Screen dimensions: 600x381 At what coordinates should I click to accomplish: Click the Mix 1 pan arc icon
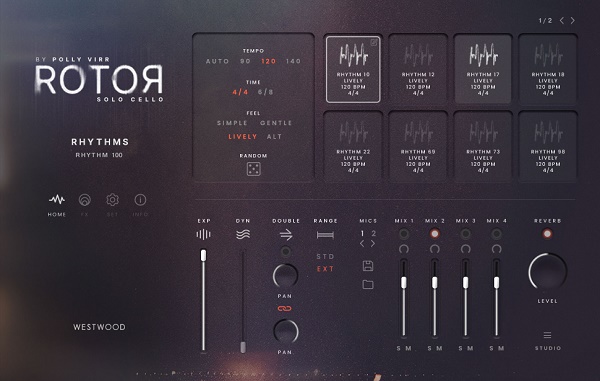coord(404,249)
